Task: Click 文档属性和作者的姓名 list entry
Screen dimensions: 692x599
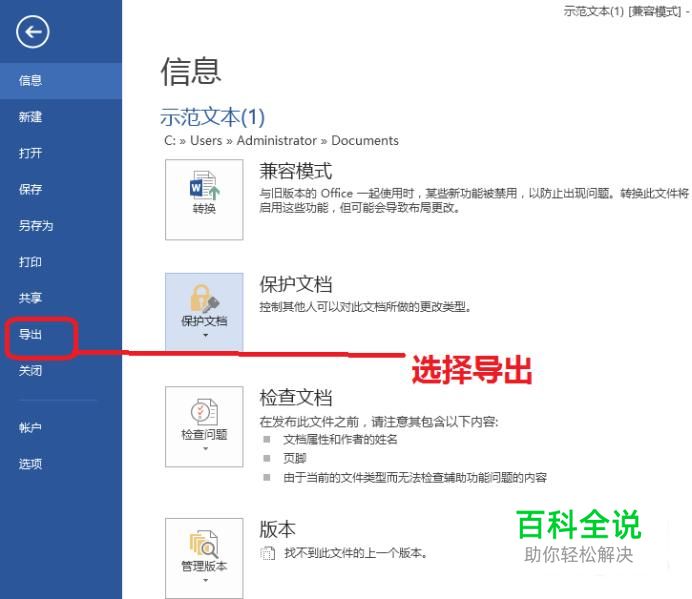Action: pyautogui.click(x=340, y=440)
